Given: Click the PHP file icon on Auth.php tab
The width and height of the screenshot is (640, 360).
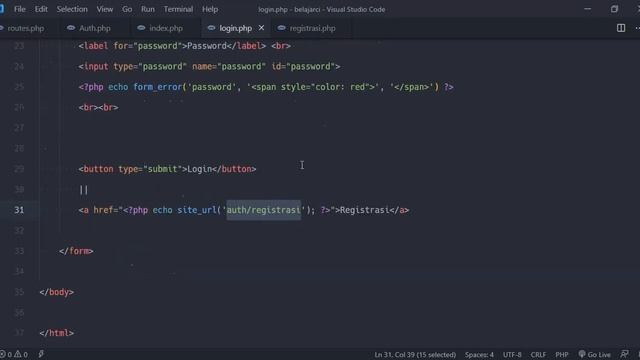Looking at the screenshot, I should [71, 28].
